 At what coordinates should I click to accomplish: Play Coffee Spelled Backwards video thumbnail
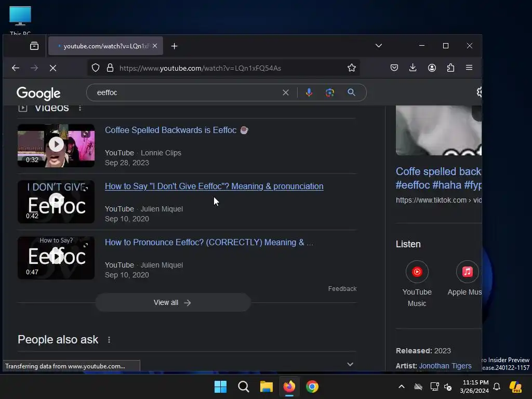coord(56,145)
